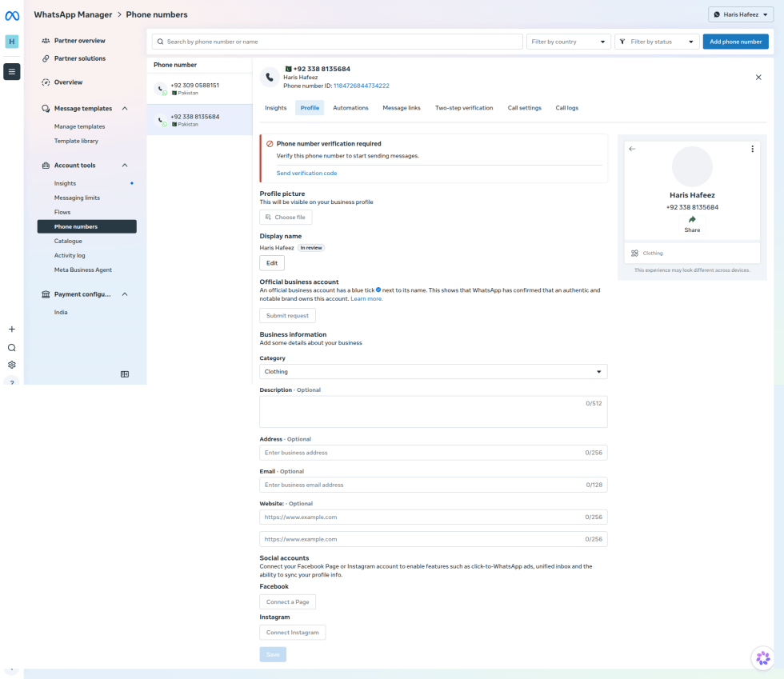784x679 pixels.
Task: Click Connect Instagram button
Action: pyautogui.click(x=293, y=633)
